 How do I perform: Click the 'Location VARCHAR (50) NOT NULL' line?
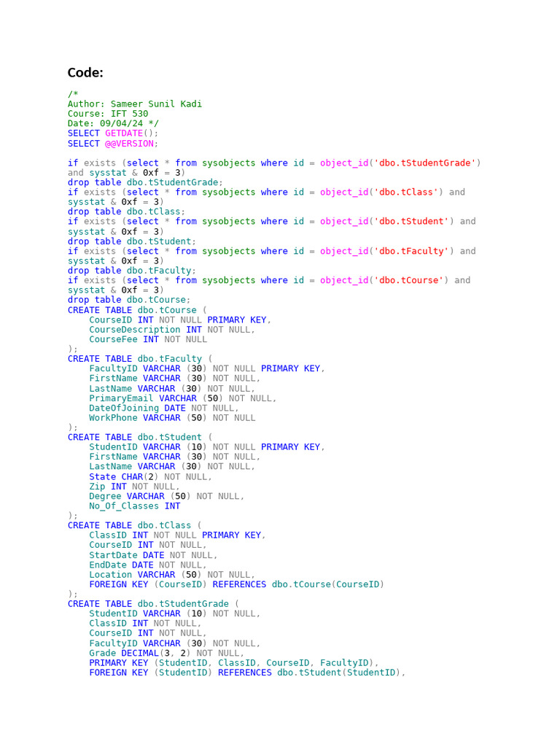point(172,575)
